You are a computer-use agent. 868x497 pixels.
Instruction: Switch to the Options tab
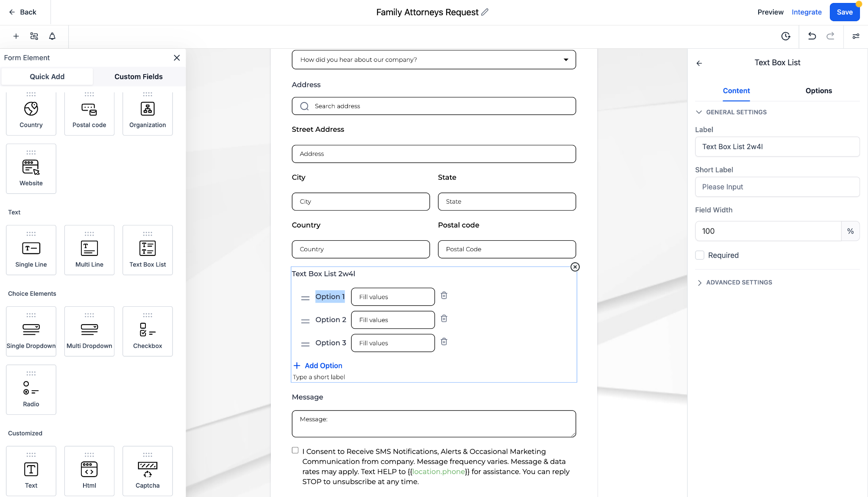coord(818,91)
